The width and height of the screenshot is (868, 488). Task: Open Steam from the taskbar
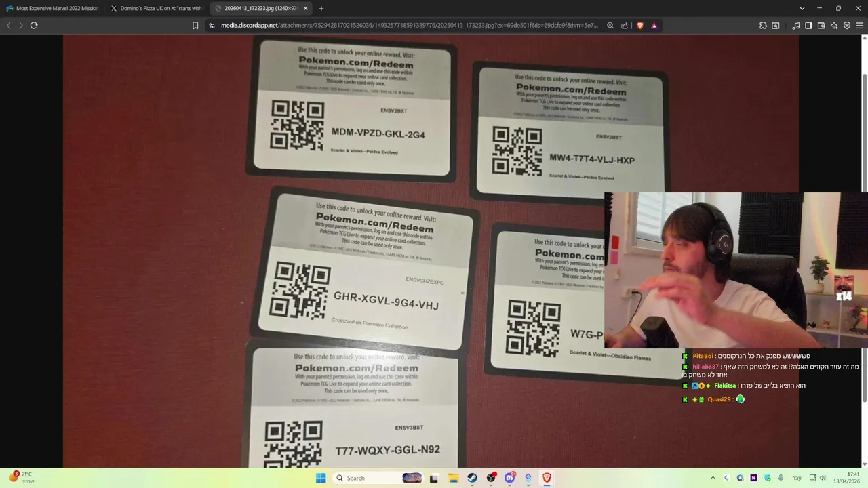472,478
